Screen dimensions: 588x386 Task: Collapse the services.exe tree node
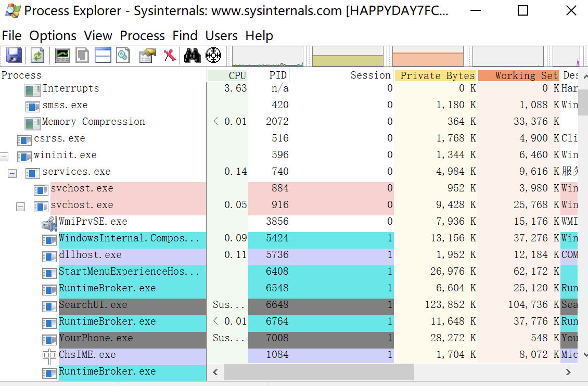(12, 174)
